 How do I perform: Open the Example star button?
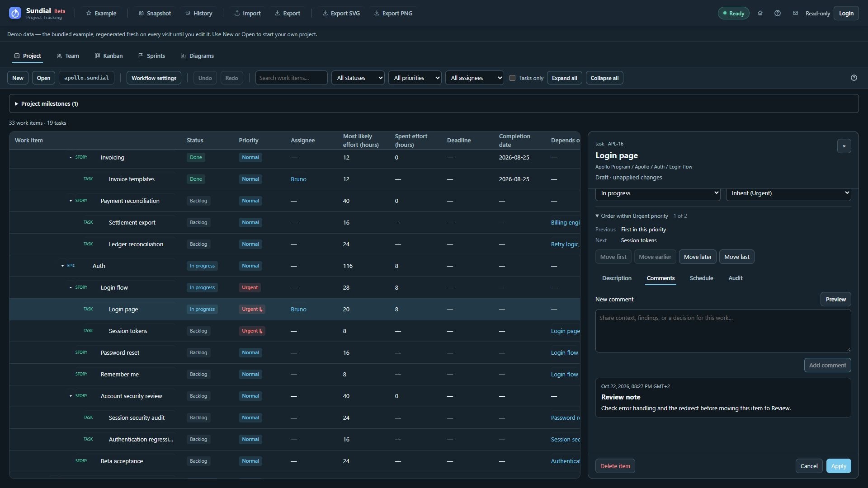pos(101,13)
